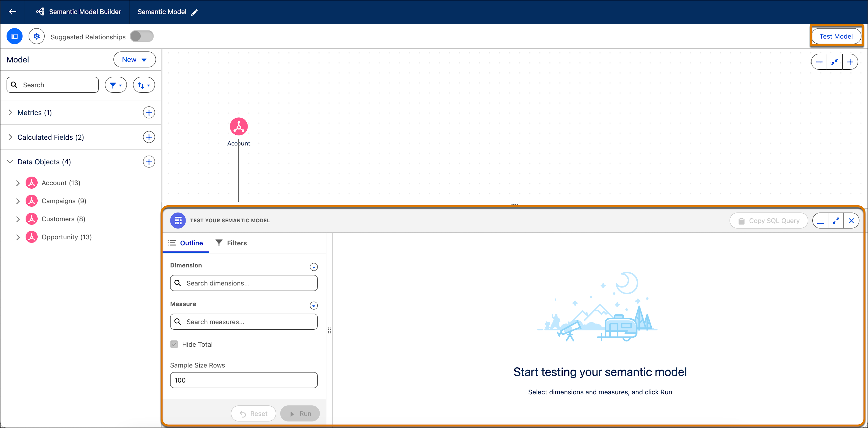Click the Semantic Model title text

[x=162, y=12]
